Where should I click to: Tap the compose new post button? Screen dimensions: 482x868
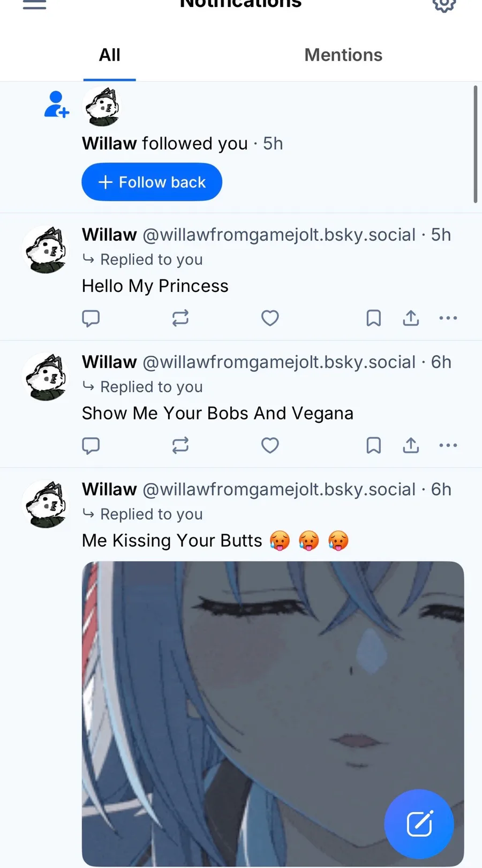(419, 824)
